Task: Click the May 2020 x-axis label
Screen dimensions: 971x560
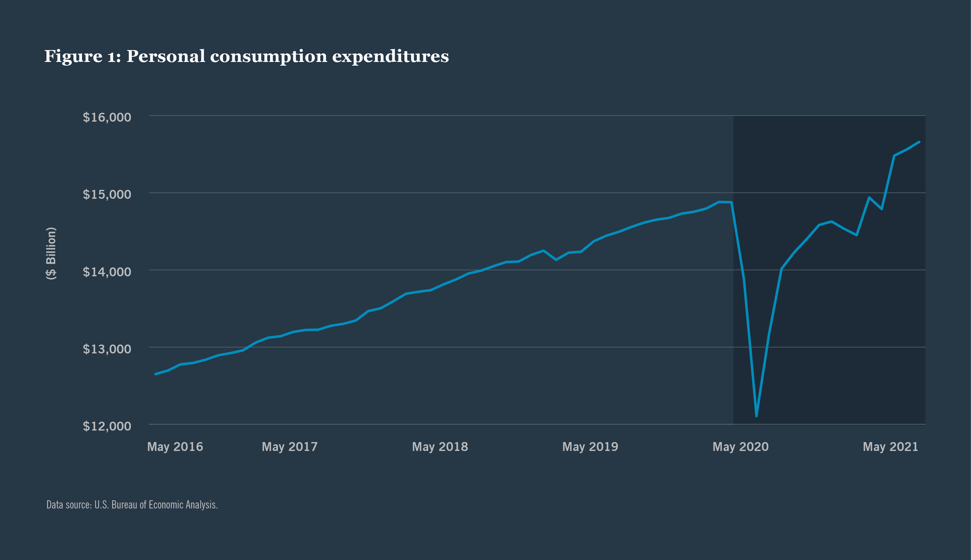Action: [x=740, y=447]
